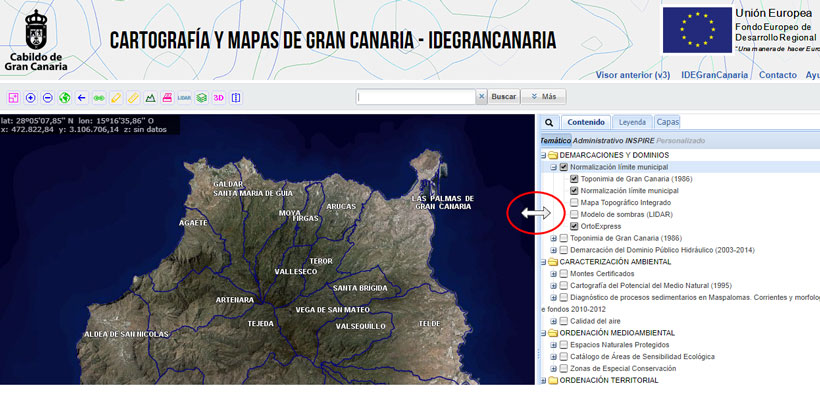Click the blue back arrow icon
Screen dimensions: 820x395
tap(82, 97)
